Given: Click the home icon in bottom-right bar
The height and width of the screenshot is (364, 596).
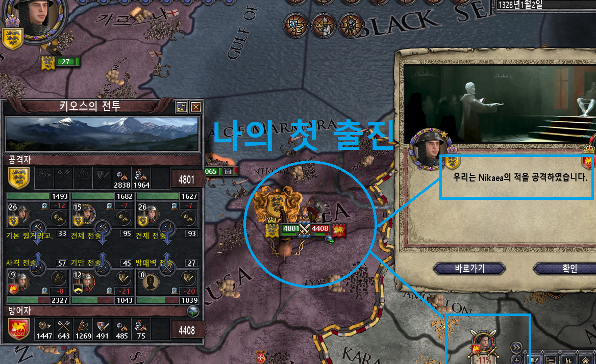Looking at the screenshot, I should tap(586, 360).
